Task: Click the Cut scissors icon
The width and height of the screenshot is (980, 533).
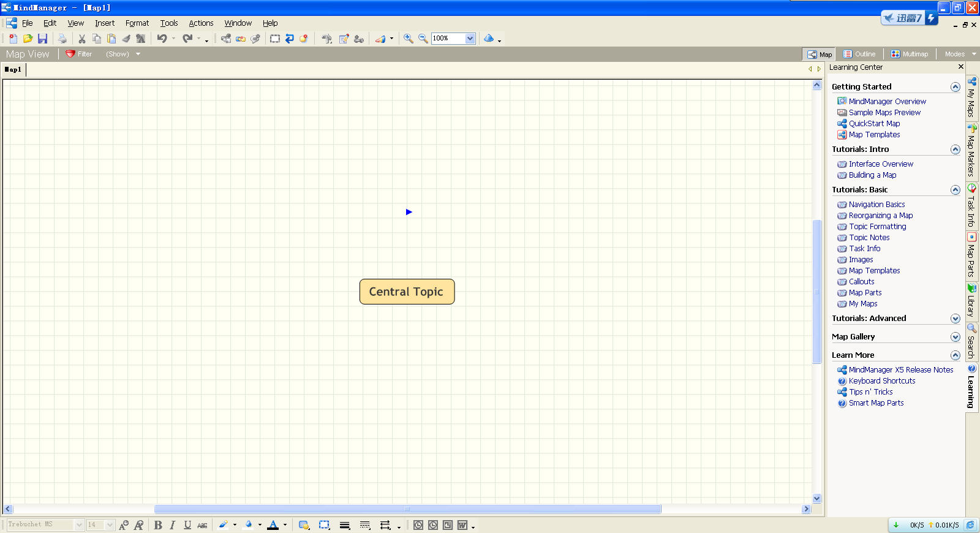Action: point(81,39)
